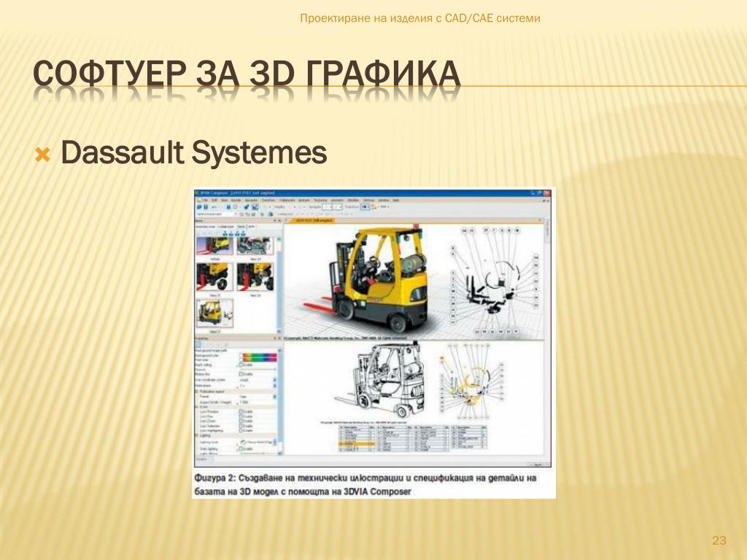Enable the Lock Highlighting checkbox
Viewport: 747px width, 560px height.
(x=241, y=430)
